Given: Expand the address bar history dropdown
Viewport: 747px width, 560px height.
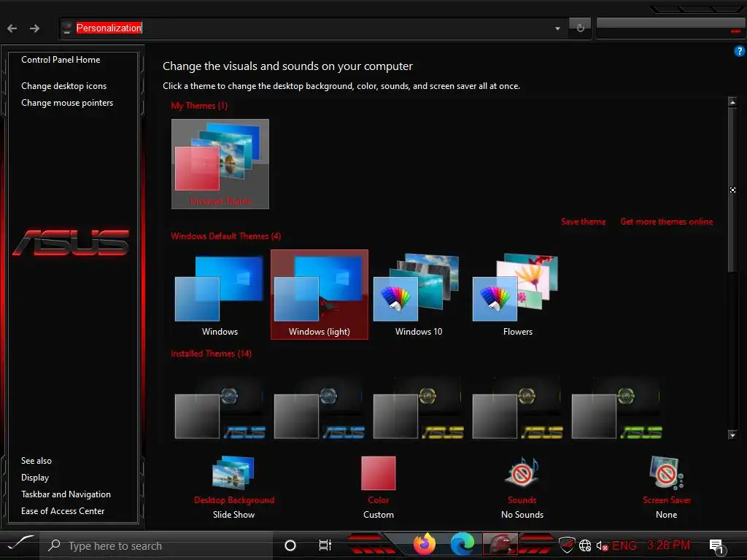Looking at the screenshot, I should [557, 28].
